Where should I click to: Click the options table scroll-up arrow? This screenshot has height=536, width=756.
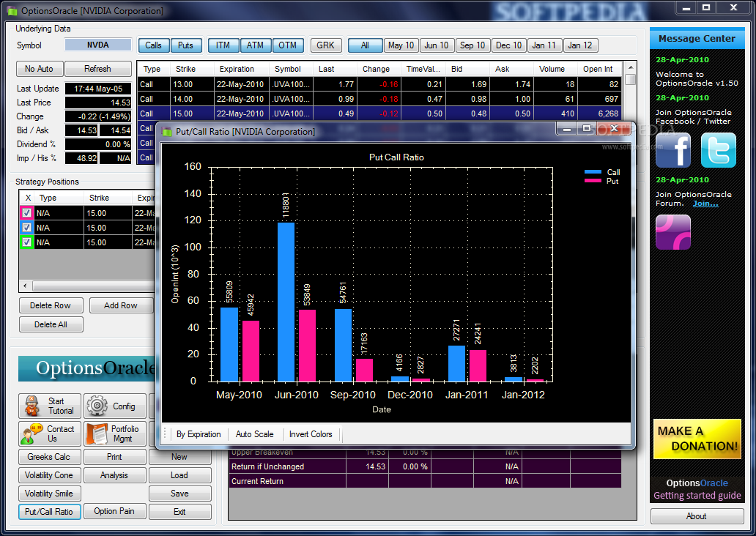tap(630, 67)
